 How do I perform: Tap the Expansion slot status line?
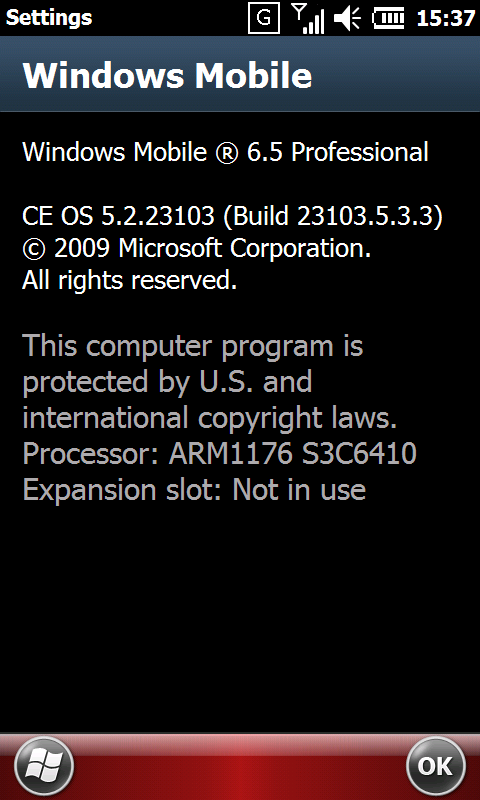(x=194, y=489)
